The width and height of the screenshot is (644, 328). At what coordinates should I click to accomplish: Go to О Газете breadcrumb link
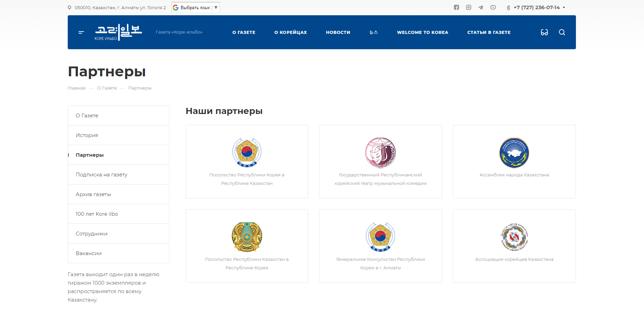[x=107, y=88]
